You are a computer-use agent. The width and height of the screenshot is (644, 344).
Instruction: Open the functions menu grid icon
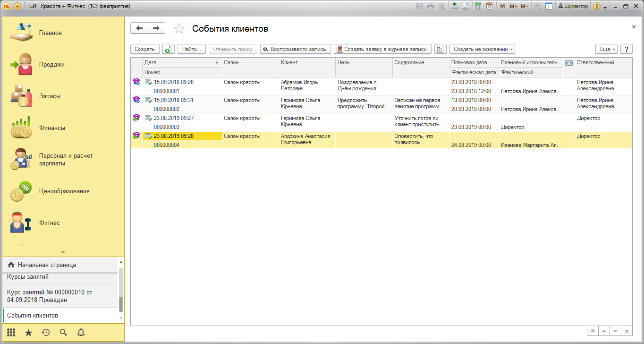pos(11,332)
